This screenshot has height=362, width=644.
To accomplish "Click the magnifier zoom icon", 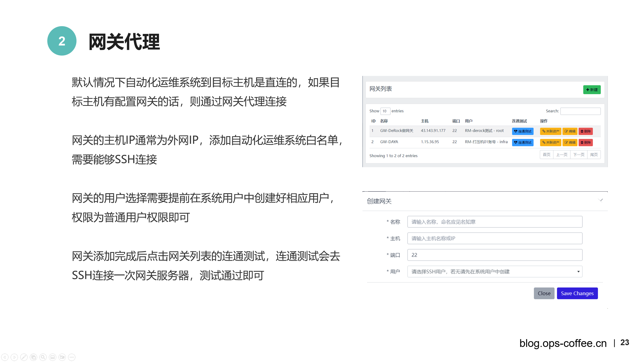I will click(43, 357).
